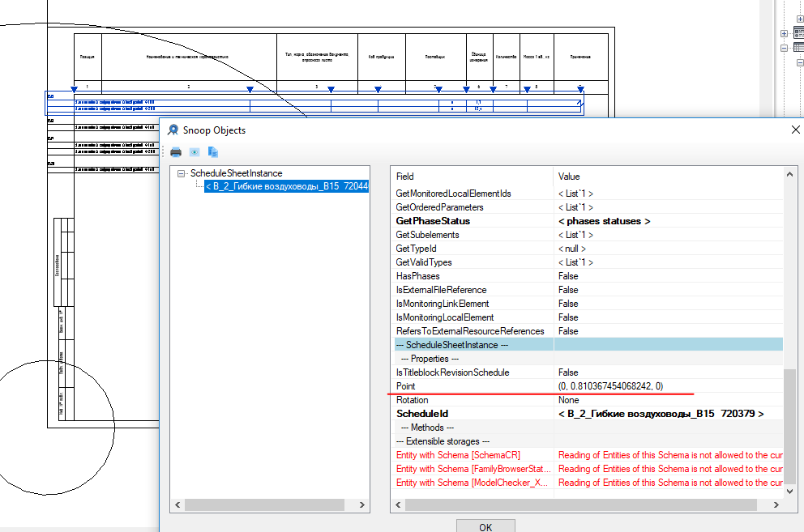Click the ScheduleSheetInstance section header row
This screenshot has width=804, height=532.
[x=588, y=345]
